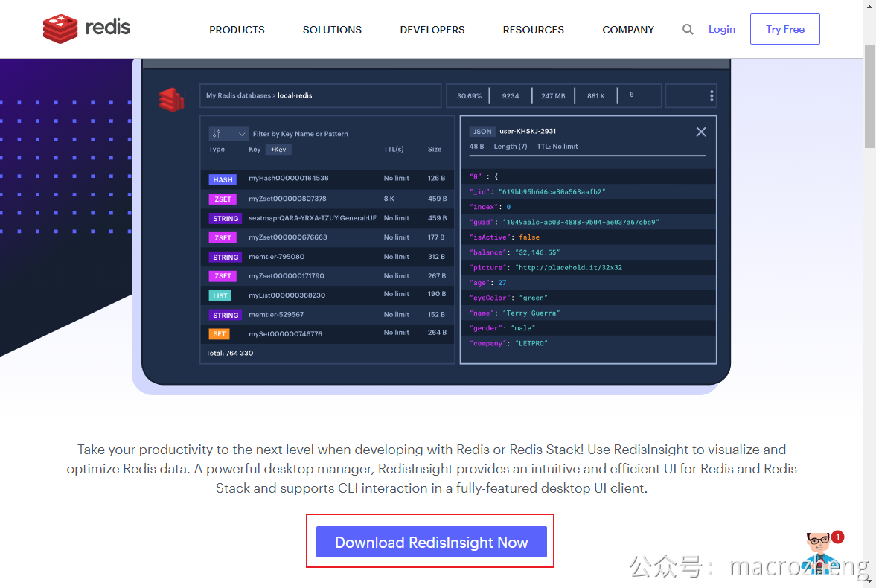Click the chat assistant avatar icon

819,552
